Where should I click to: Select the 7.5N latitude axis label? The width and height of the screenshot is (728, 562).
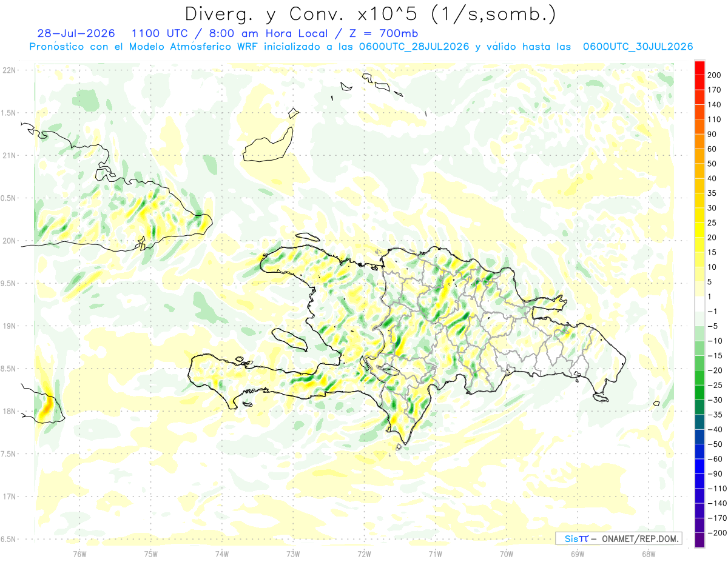9,453
